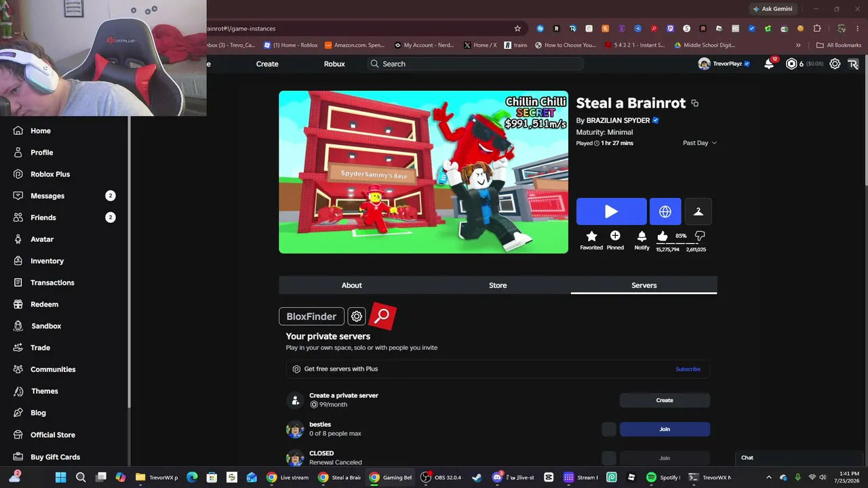Open Spotify from the taskbar
The height and width of the screenshot is (488, 868).
(x=663, y=477)
